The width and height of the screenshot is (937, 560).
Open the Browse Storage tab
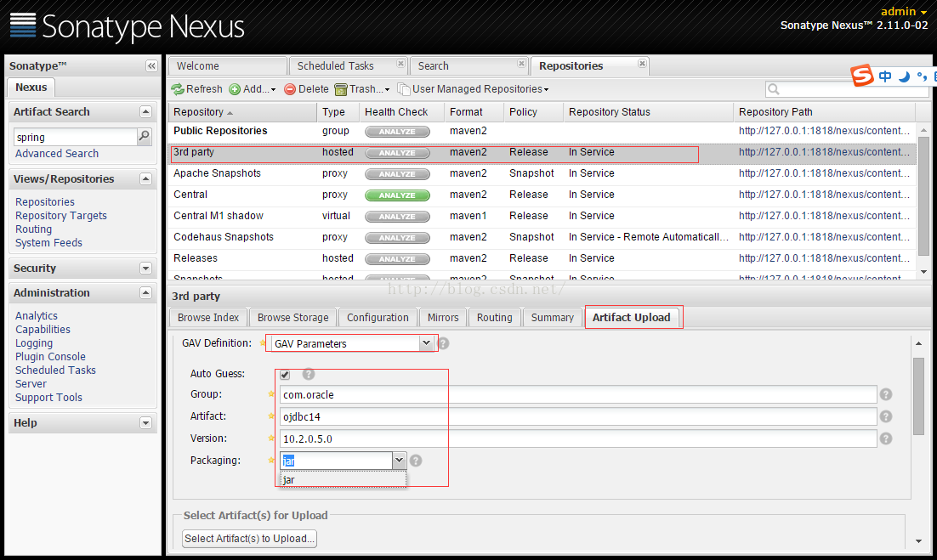[292, 318]
